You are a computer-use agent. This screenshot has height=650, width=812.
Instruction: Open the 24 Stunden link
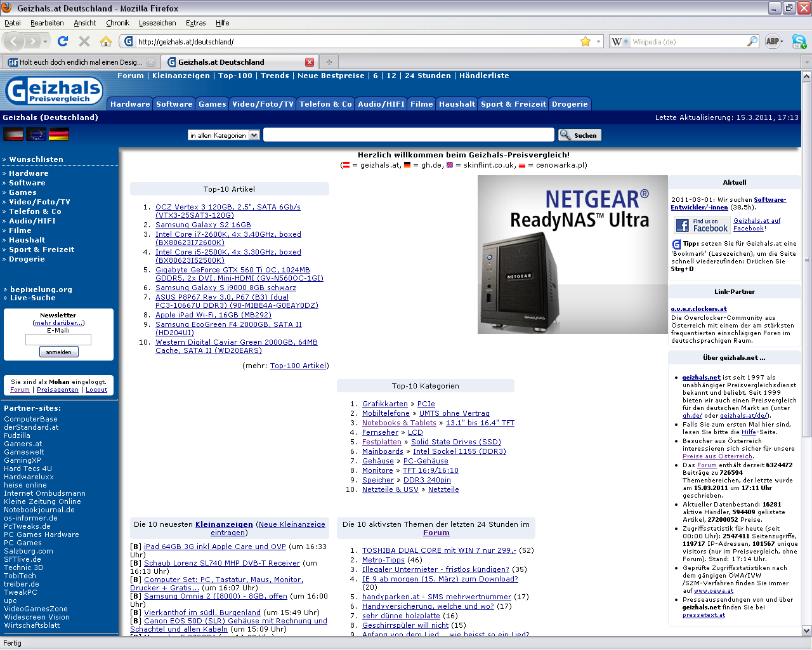[x=428, y=76]
